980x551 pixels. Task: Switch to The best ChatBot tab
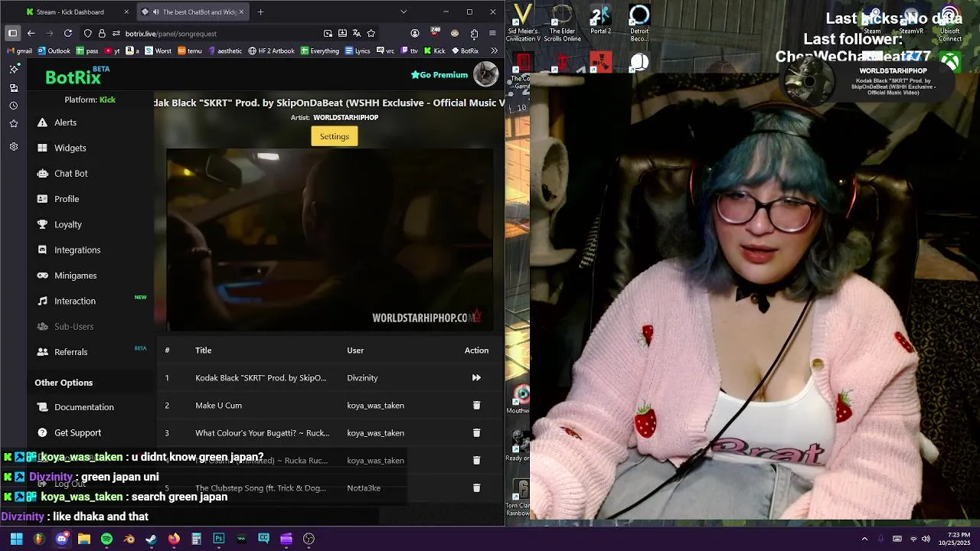(x=192, y=11)
